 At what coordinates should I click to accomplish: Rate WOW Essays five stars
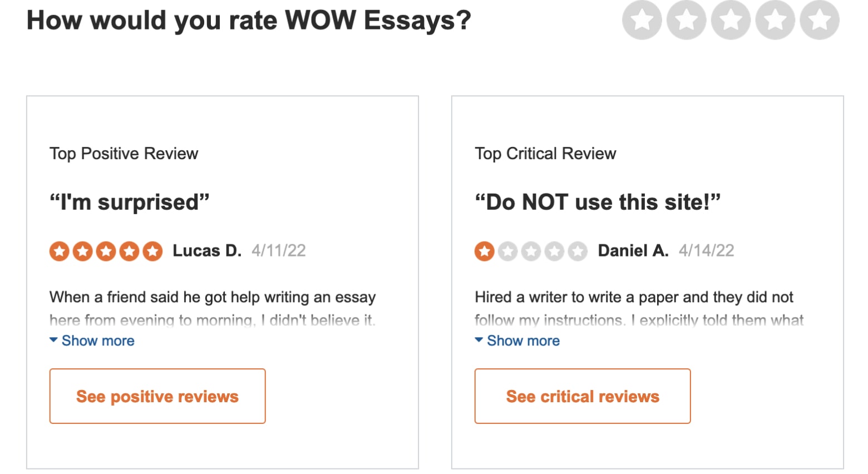820,20
